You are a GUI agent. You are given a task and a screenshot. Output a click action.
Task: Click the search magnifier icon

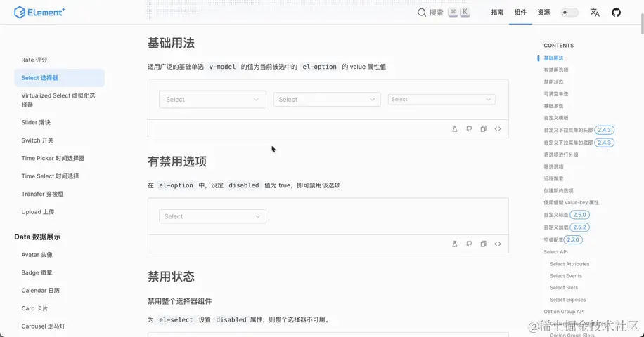421,13
